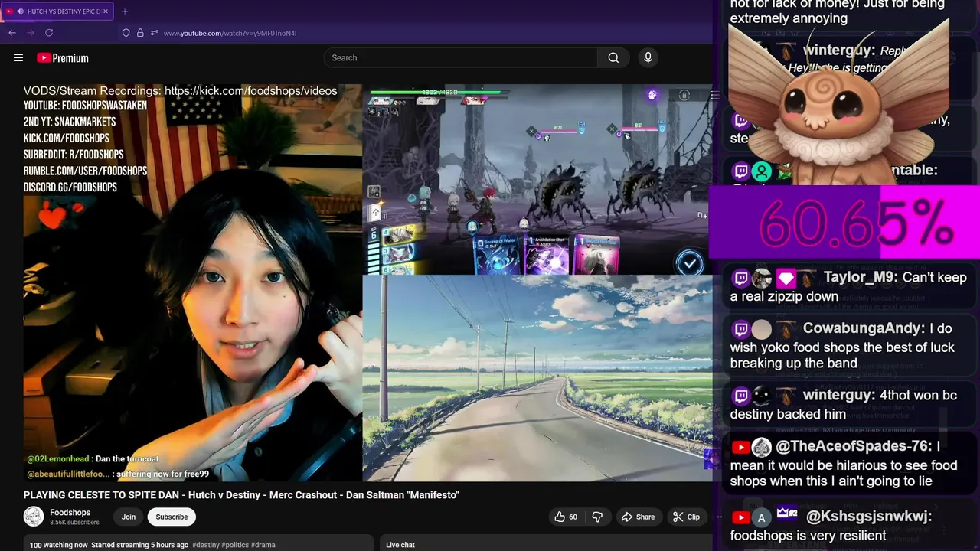Click the purple orb icon atop the game feed
Viewport: 980px width, 551px height.
click(652, 95)
